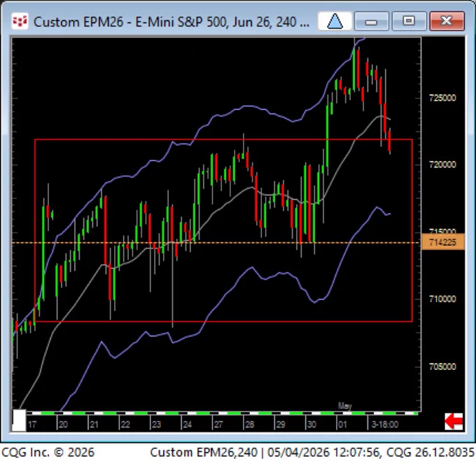The height and width of the screenshot is (461, 476).
Task: Minimize the EPM26 chart window
Action: [371, 21]
